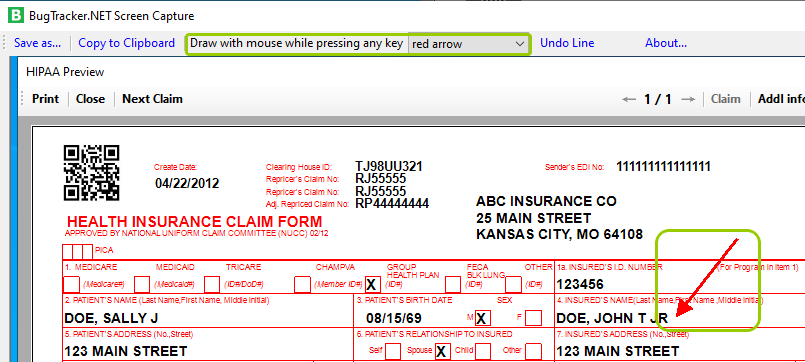
Task: Toggle the Group Health Plan checkbox
Action: pyautogui.click(x=373, y=284)
